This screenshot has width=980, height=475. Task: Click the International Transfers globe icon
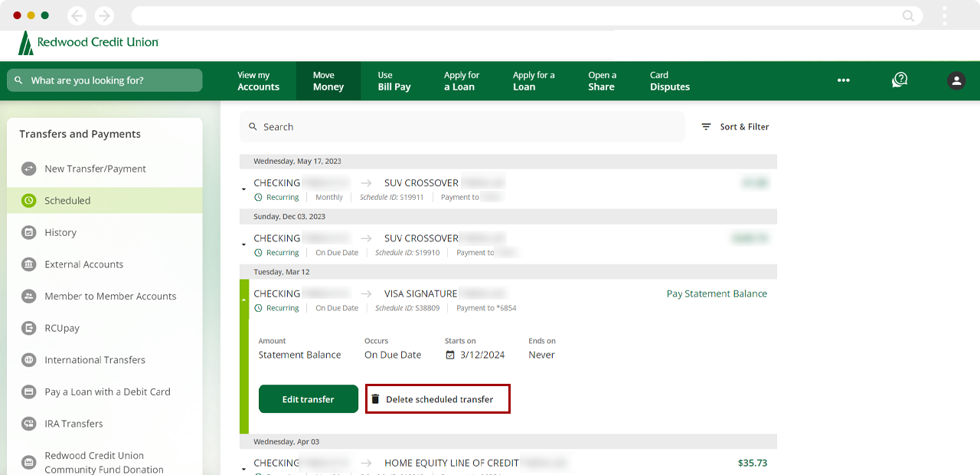point(29,360)
